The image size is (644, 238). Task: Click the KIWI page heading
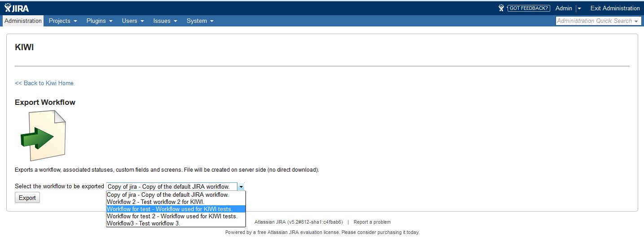point(24,48)
